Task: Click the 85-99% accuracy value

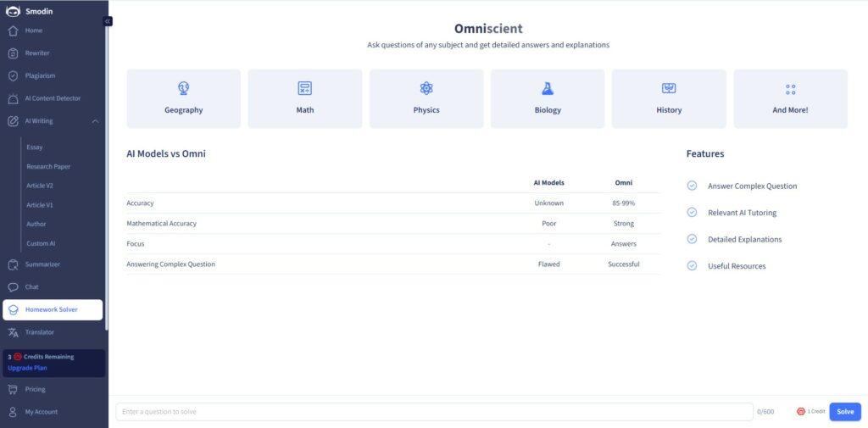Action: (623, 203)
